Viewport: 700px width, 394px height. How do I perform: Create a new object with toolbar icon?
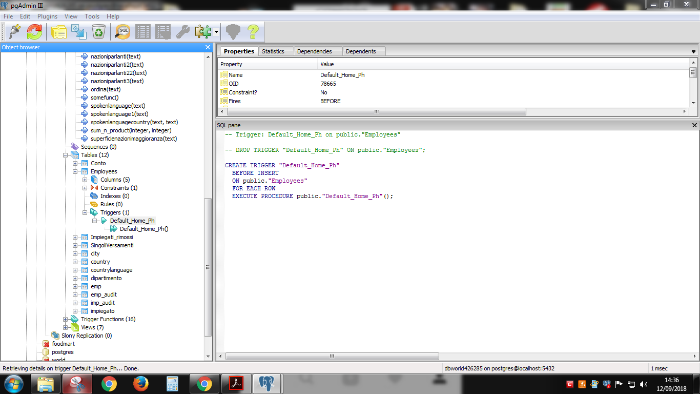click(79, 32)
